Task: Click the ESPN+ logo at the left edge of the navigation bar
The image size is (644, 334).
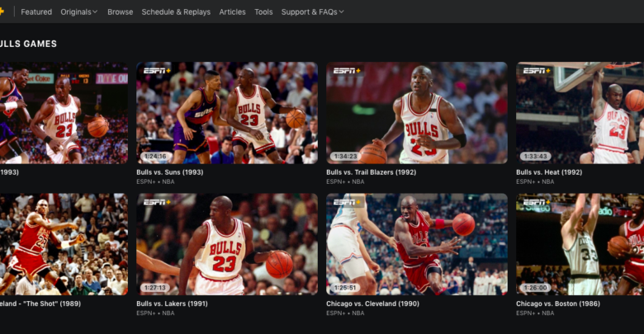Action: (2, 12)
